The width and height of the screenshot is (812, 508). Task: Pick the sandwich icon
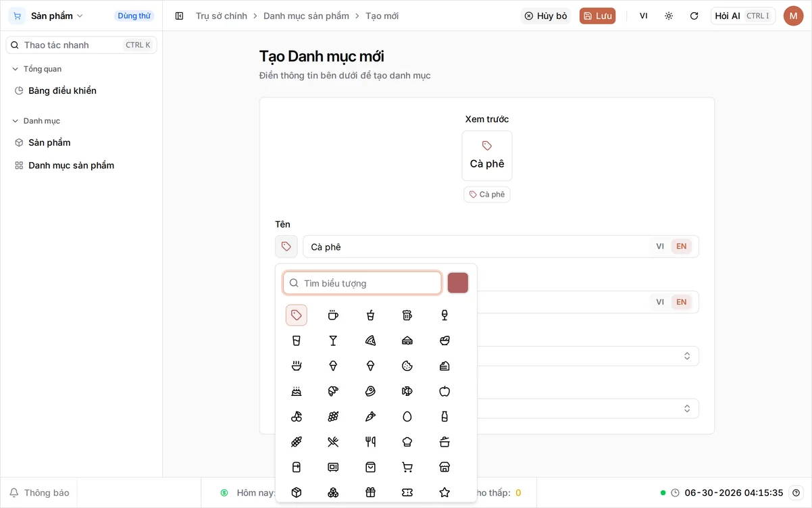pos(407,340)
